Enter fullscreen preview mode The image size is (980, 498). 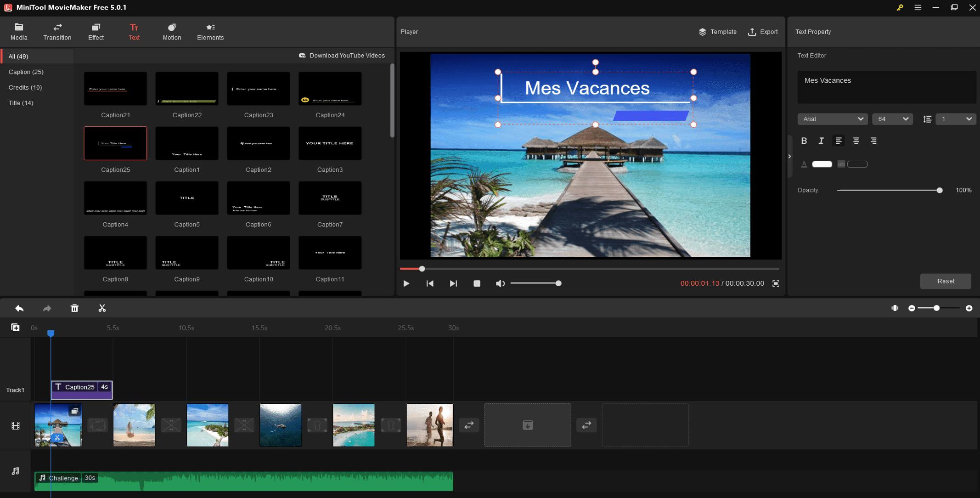776,283
